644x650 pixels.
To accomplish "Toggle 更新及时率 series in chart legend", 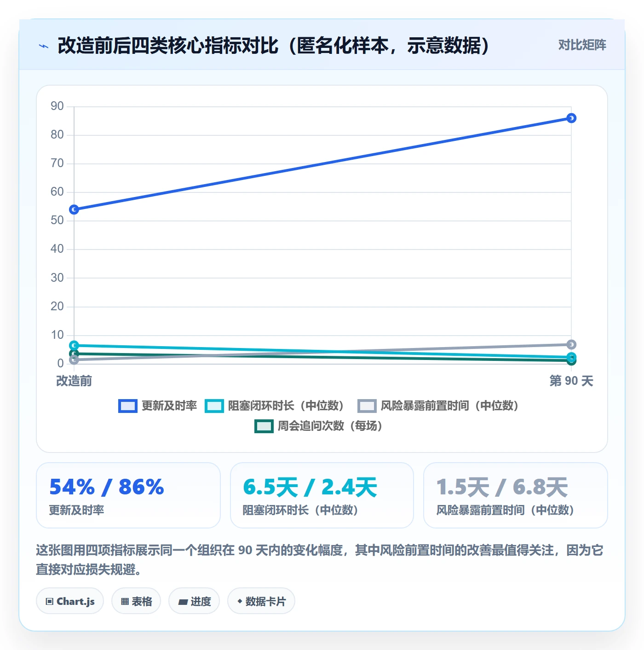I will [157, 406].
